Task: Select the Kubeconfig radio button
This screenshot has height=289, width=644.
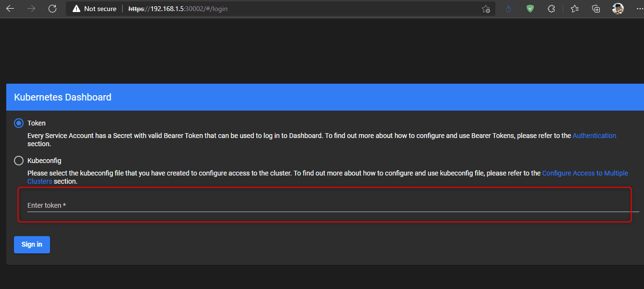Action: point(19,161)
